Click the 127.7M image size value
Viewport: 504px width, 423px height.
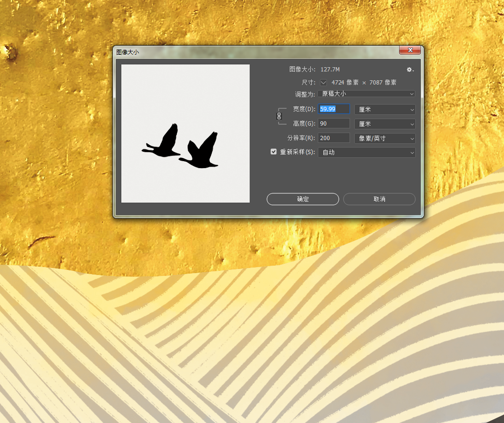click(330, 70)
